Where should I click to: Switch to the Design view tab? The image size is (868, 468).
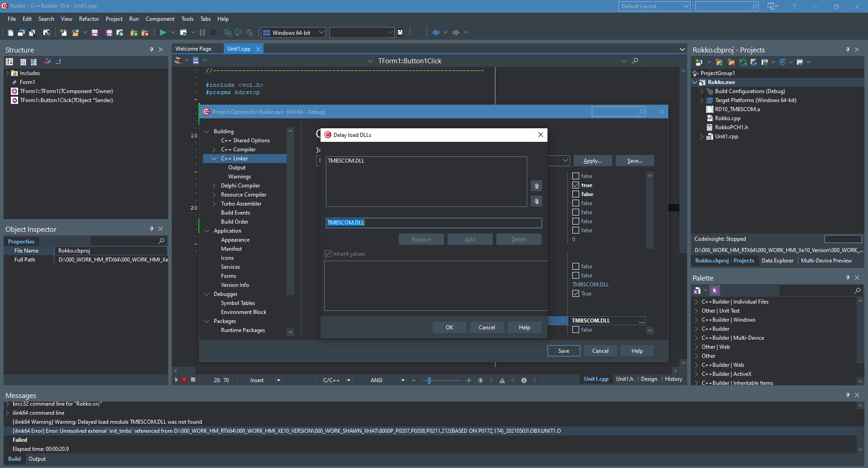click(649, 379)
